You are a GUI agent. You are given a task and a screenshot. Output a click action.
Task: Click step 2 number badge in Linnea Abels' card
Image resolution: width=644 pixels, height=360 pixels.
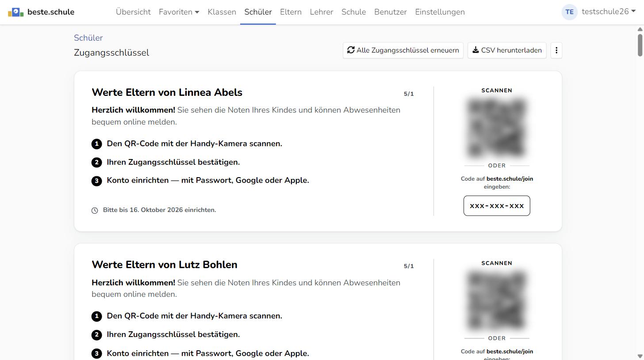click(96, 163)
